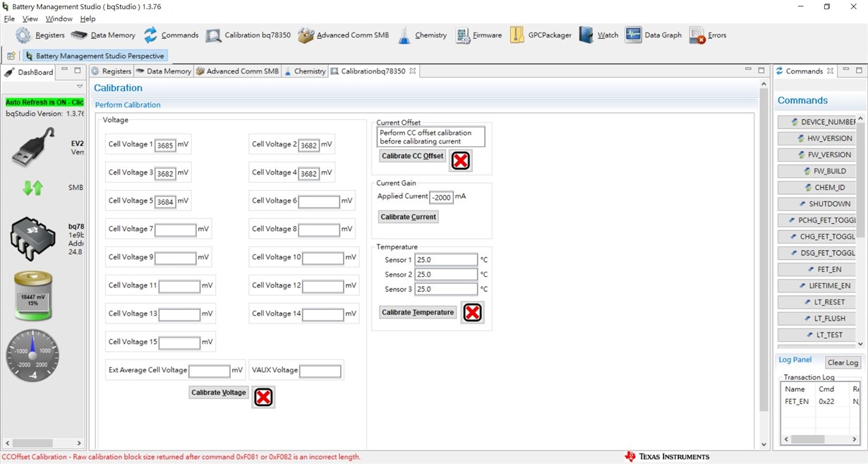Select Battery Management Studio Perspective button
This screenshot has height=464, width=868.
95,56
